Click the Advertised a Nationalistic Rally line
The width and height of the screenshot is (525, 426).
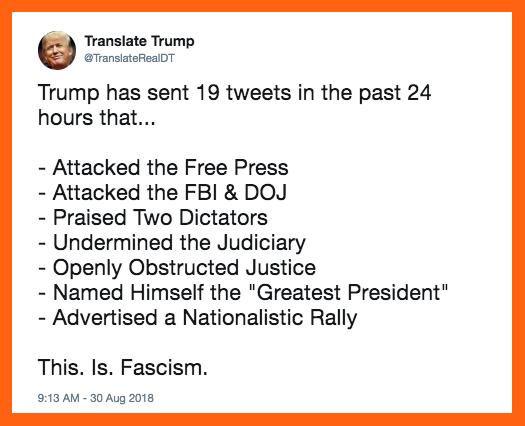(x=198, y=318)
